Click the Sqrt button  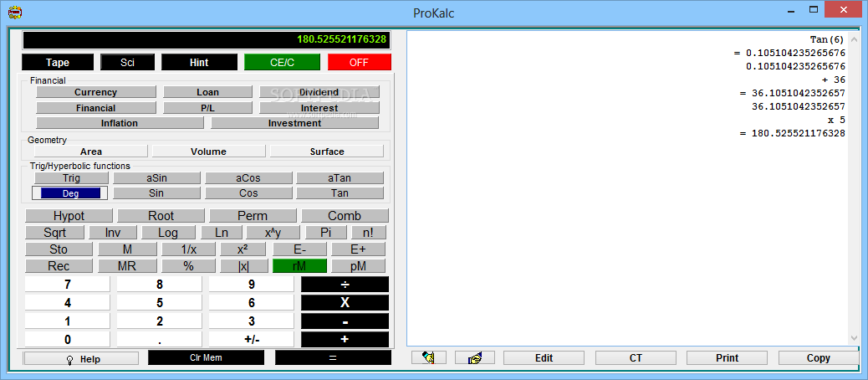pos(54,233)
